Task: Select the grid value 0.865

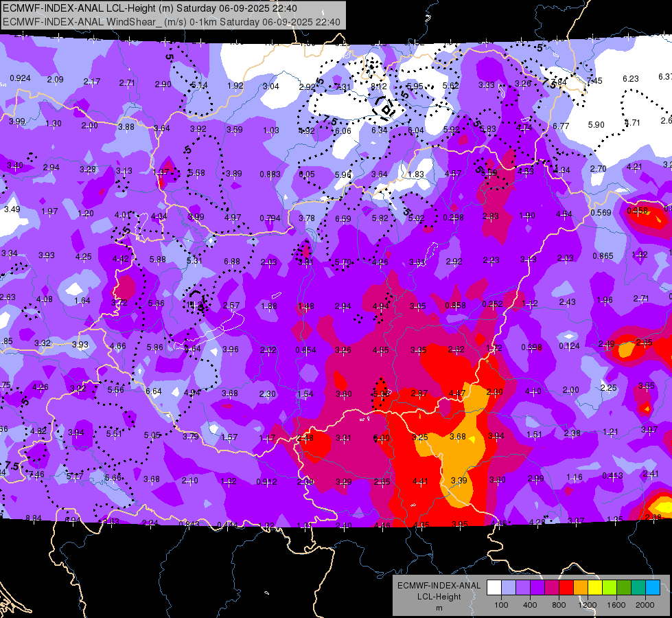Action: [x=603, y=256]
